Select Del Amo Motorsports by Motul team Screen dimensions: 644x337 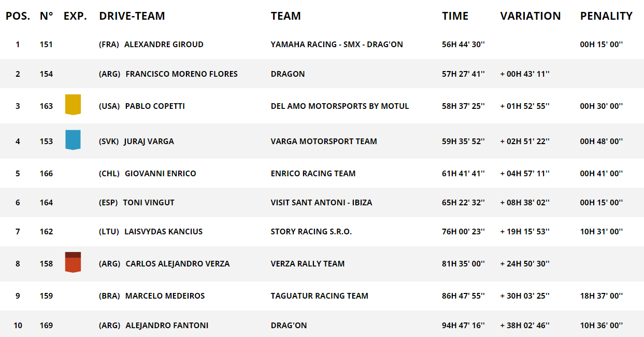pos(340,106)
